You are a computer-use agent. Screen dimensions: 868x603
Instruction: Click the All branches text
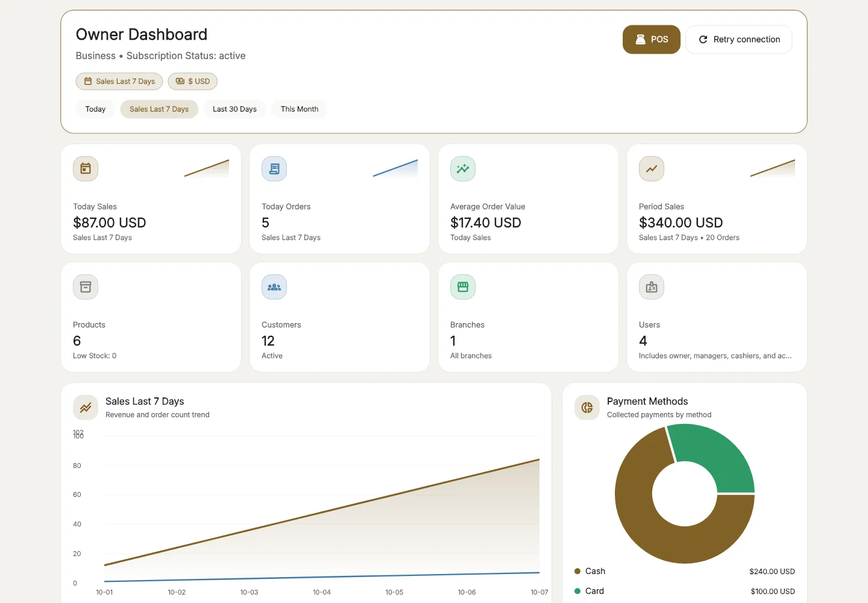(471, 356)
